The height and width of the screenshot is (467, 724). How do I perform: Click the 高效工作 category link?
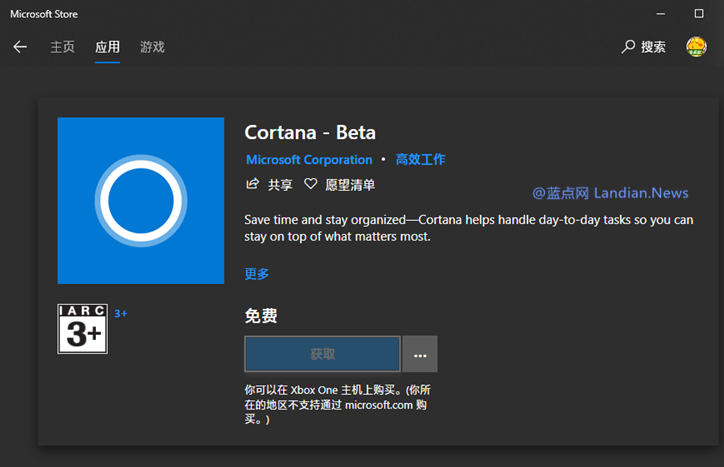coord(420,160)
